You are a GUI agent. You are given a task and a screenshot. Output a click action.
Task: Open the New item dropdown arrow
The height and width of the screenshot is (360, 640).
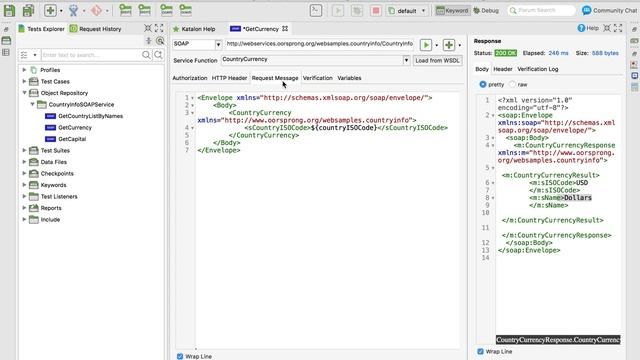[x=61, y=11]
